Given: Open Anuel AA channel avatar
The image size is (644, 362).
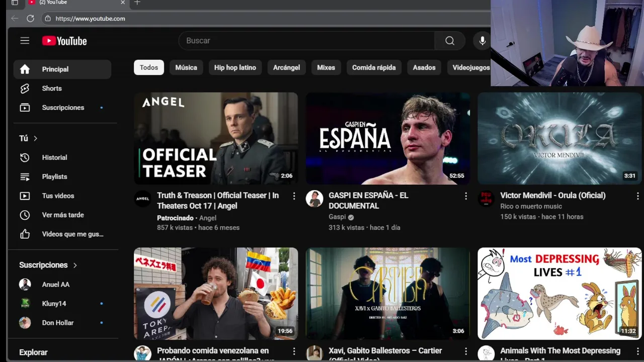Looking at the screenshot, I should click(x=25, y=285).
